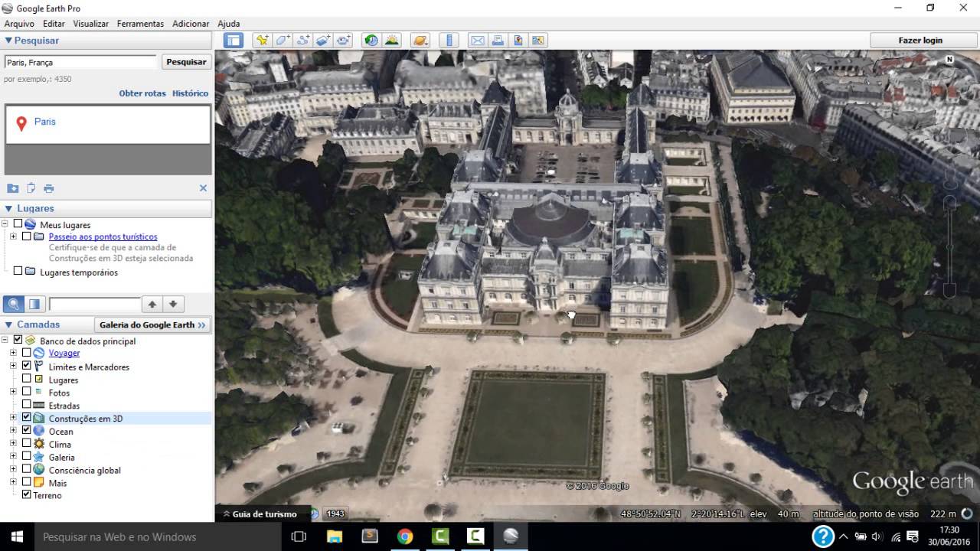980x551 pixels.
Task: Open the Histórico link
Action: 190,93
